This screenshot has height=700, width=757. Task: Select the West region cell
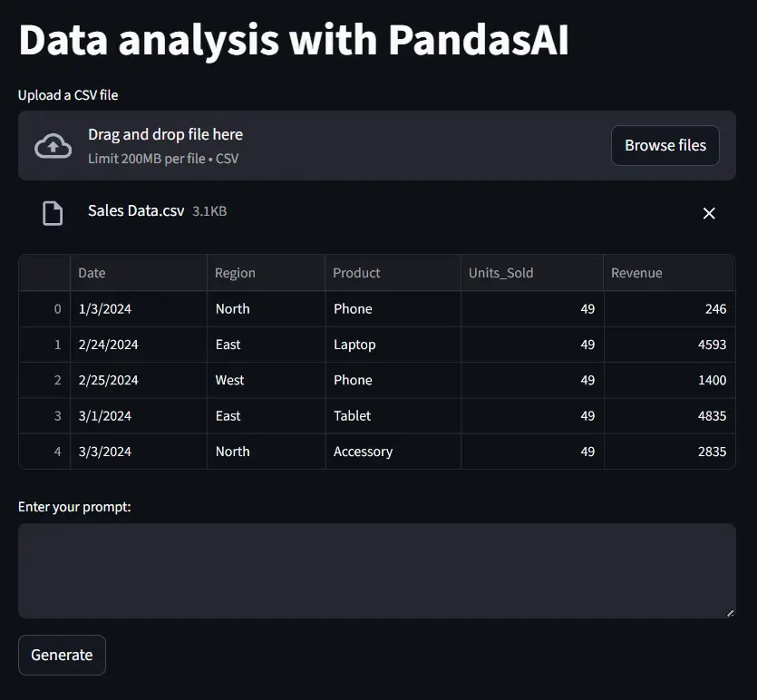[266, 381]
